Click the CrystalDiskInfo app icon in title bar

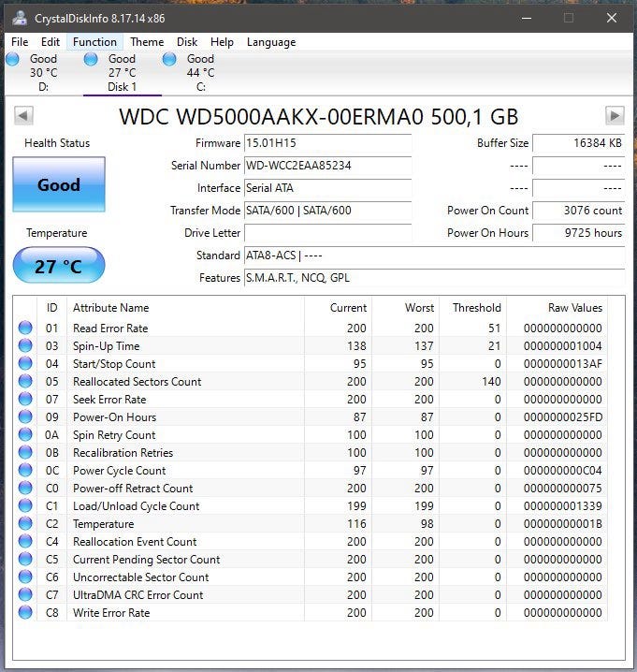tap(19, 18)
